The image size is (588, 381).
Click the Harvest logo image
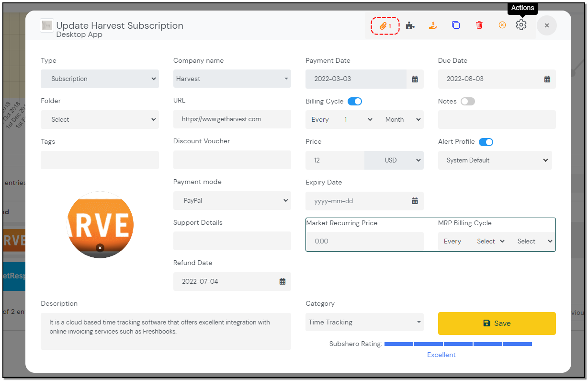point(100,225)
